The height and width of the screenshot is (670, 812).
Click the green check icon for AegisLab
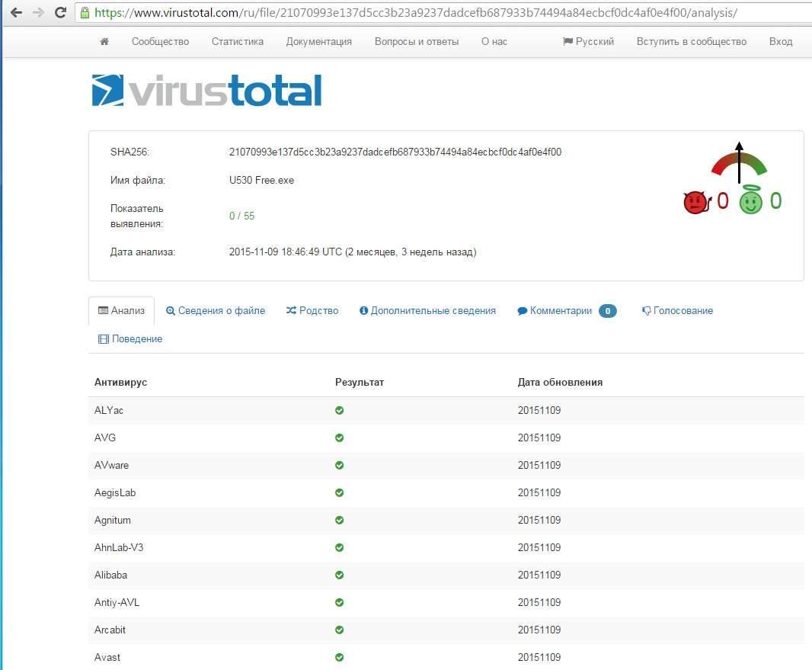point(339,493)
